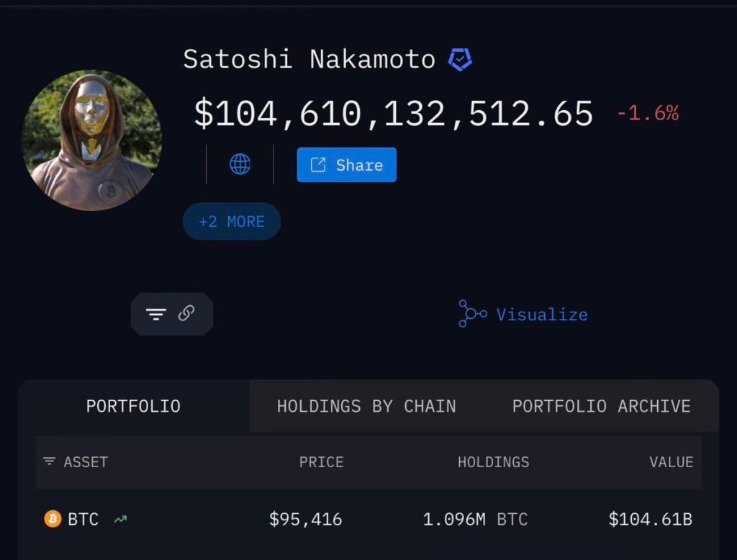This screenshot has height=560, width=737.
Task: Click the verified badge next to Satoshi Nakamoto
Action: coord(460,59)
